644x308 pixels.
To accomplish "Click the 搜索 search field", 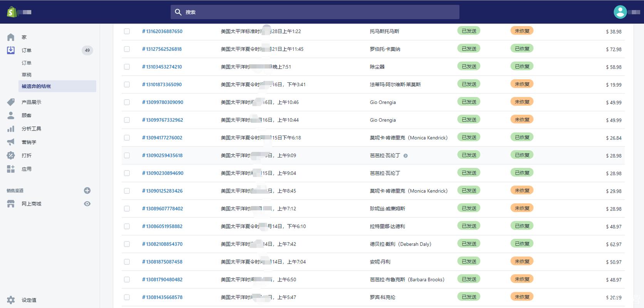I will click(315, 12).
